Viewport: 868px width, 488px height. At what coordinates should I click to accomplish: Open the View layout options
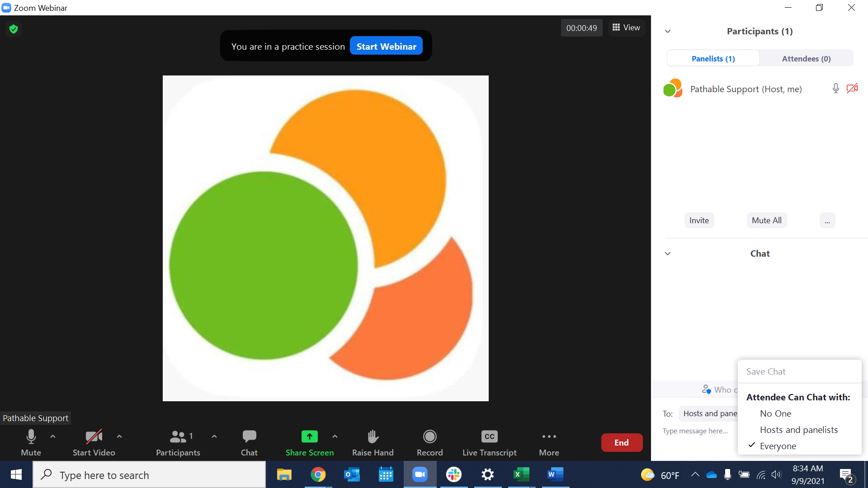pyautogui.click(x=626, y=28)
